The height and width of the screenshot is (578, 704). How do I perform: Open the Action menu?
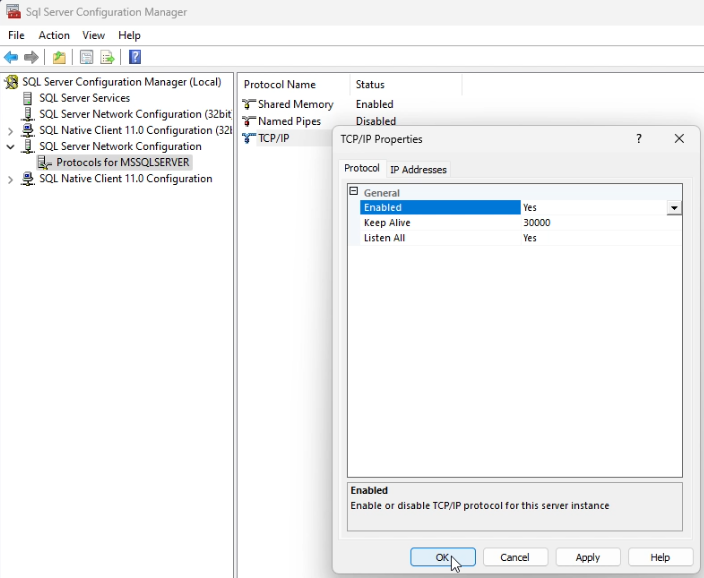(54, 35)
